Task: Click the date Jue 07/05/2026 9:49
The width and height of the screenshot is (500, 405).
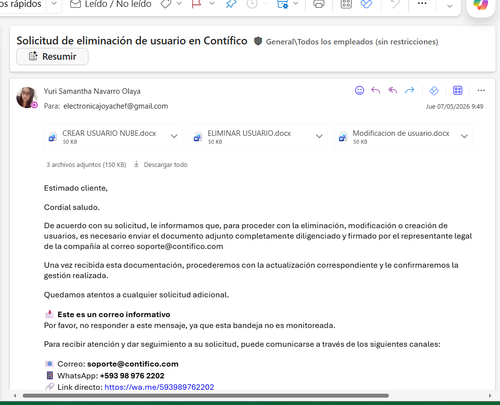Action: pos(454,106)
